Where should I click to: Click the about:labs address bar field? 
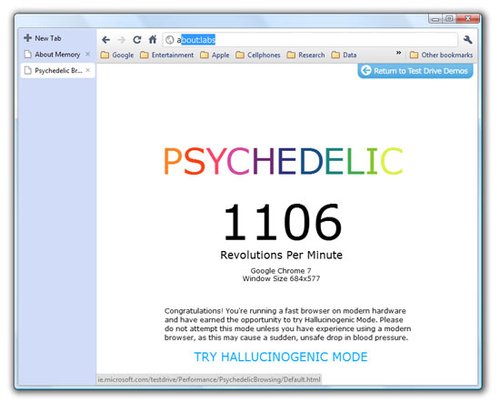[310, 40]
